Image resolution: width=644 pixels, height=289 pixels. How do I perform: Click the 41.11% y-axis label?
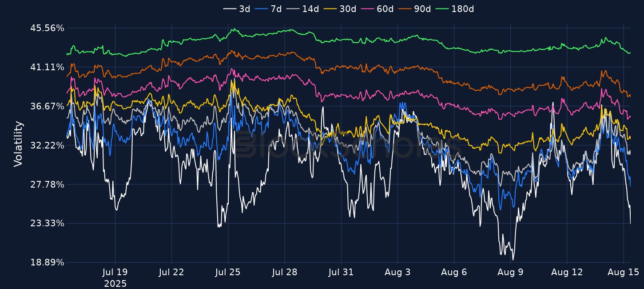(47, 67)
